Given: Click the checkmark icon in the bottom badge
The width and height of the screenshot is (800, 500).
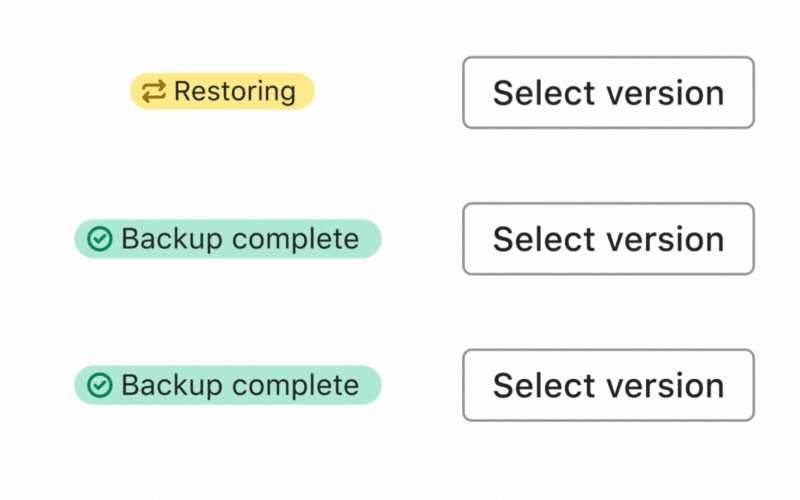Looking at the screenshot, I should 100,385.
